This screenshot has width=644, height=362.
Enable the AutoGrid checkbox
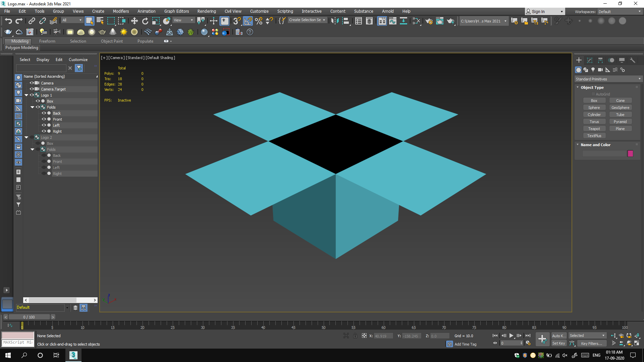coord(593,94)
